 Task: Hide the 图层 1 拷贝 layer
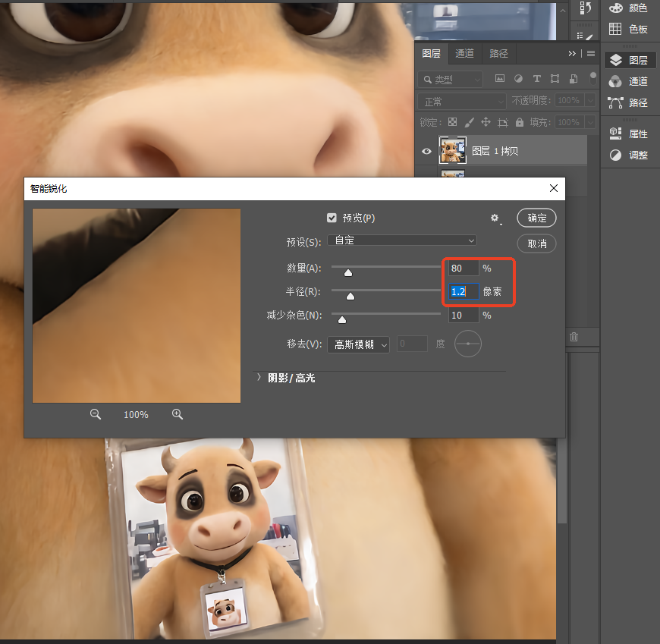(426, 151)
